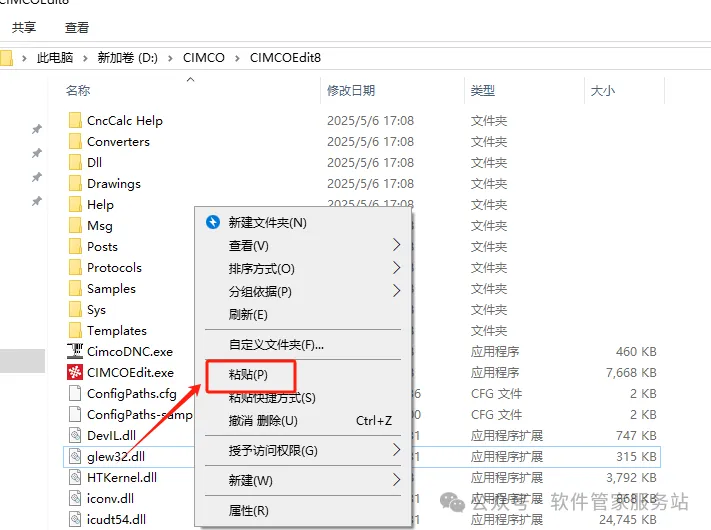Choose 自定义文件夹(F)... menu entry
Image resolution: width=711 pixels, height=530 pixels.
coord(303,345)
